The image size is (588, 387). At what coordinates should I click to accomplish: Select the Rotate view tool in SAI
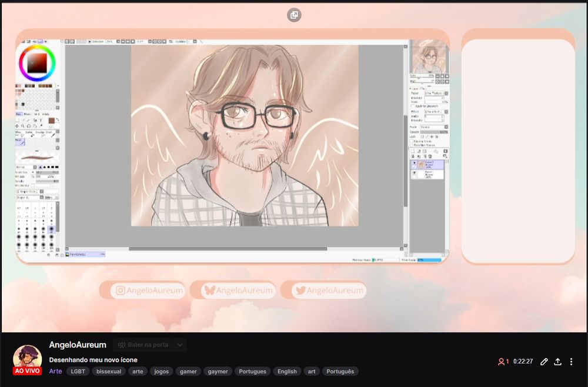click(x=28, y=126)
